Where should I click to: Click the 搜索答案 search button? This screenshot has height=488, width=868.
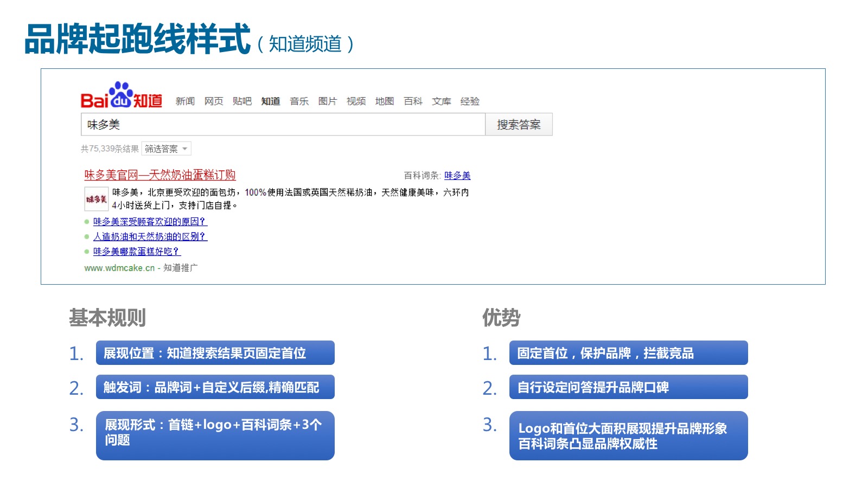(519, 125)
